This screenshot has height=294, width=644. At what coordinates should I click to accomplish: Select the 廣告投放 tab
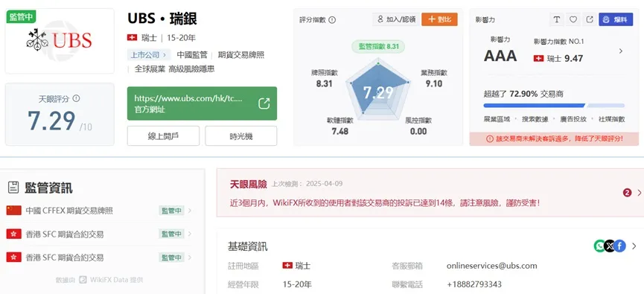[573, 119]
